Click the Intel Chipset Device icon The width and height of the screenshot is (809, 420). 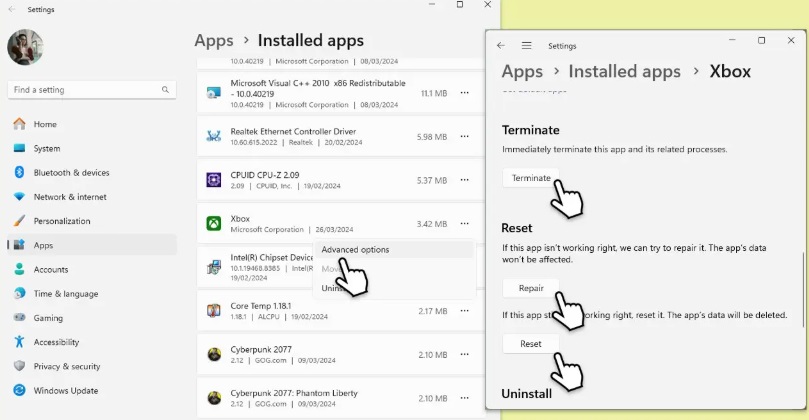click(x=214, y=267)
